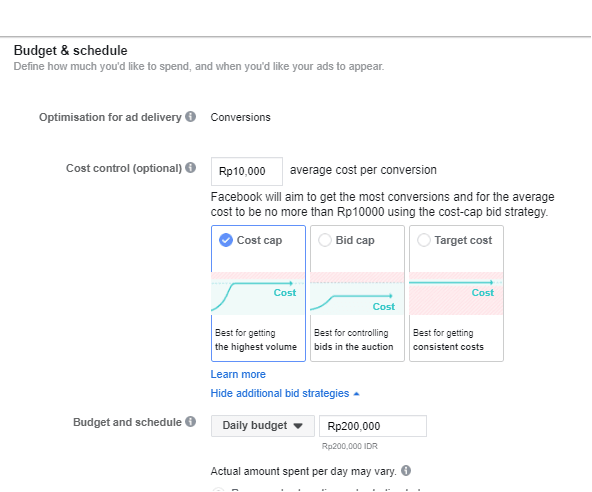Click 'Best for getting the highest volume' card text
592x492 pixels.
(256, 340)
